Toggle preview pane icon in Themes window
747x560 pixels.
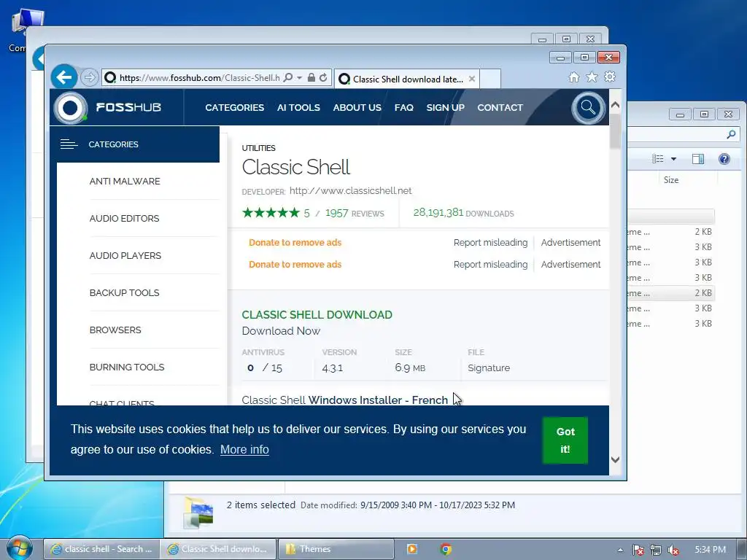(698, 159)
